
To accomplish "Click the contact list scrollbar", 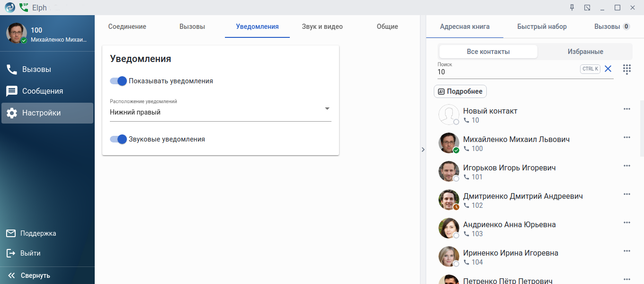I will [642, 128].
